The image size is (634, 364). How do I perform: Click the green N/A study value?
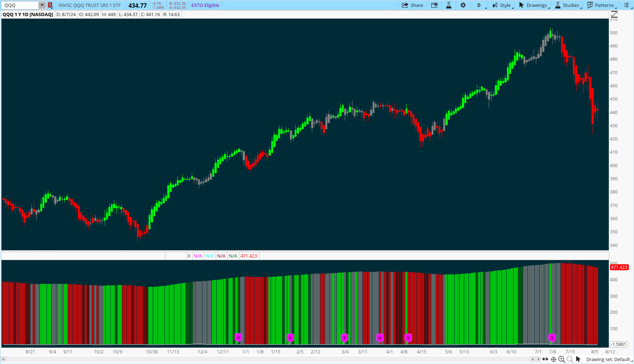[233, 256]
